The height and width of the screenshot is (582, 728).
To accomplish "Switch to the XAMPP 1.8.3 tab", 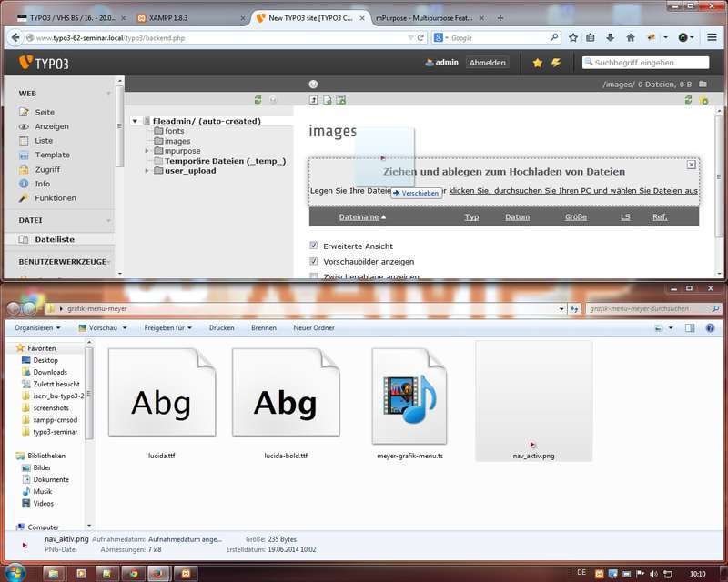I will coord(191,18).
